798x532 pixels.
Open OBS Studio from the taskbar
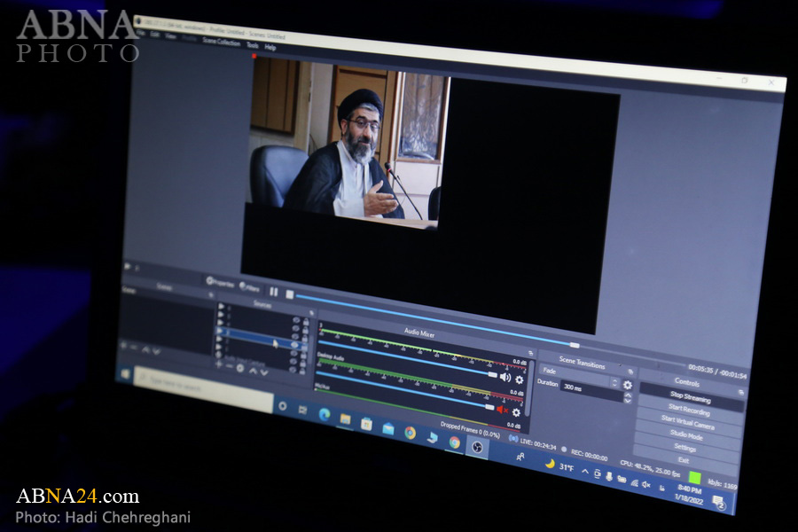(x=477, y=446)
